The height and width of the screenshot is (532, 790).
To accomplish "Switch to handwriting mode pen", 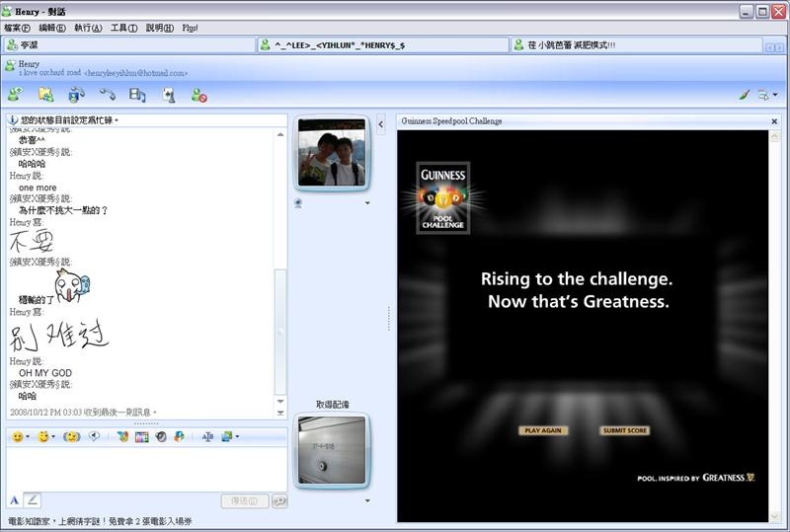I will (33, 500).
